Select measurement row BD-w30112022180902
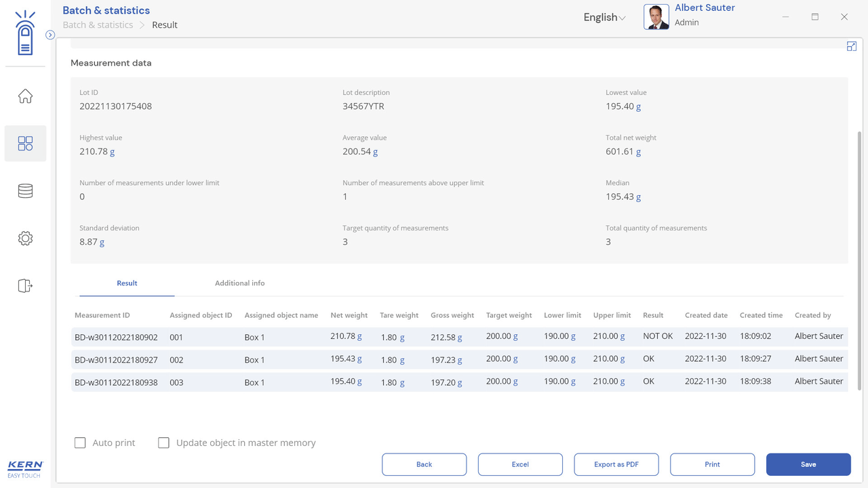Image resolution: width=868 pixels, height=488 pixels. pos(116,337)
